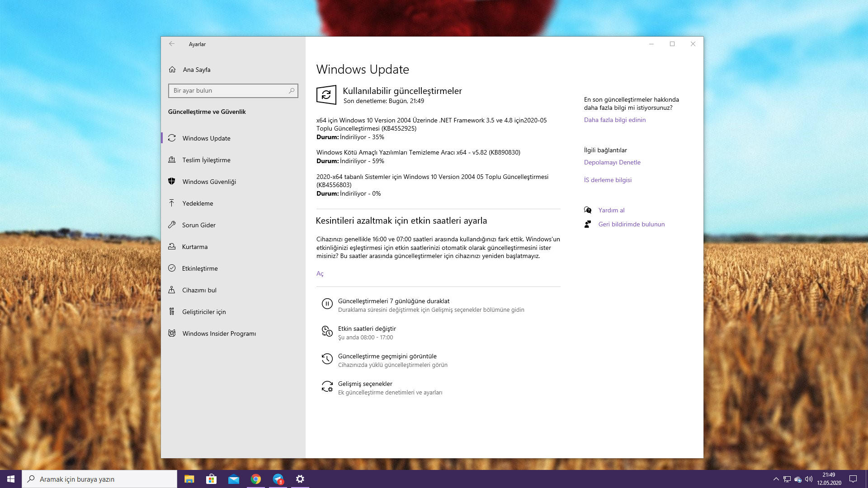Image resolution: width=868 pixels, height=488 pixels.
Task: Click the OneDrive cloud tray icon
Action: coord(798,479)
